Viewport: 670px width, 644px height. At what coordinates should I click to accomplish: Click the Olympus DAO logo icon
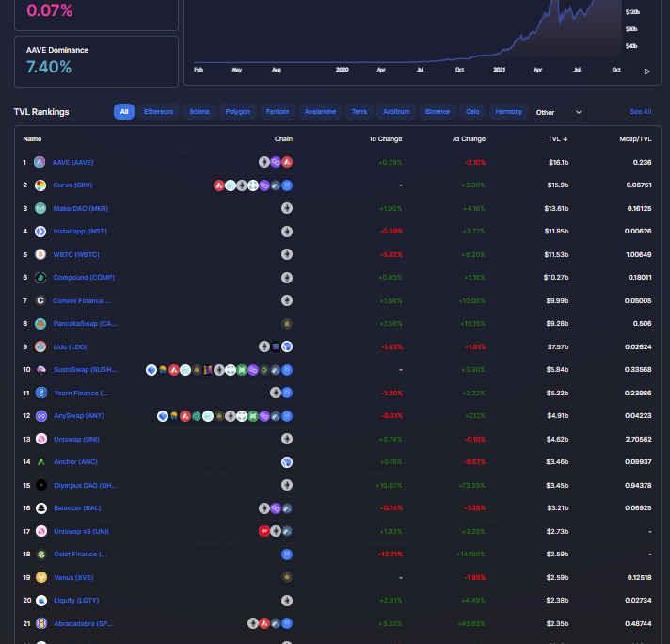click(x=40, y=485)
